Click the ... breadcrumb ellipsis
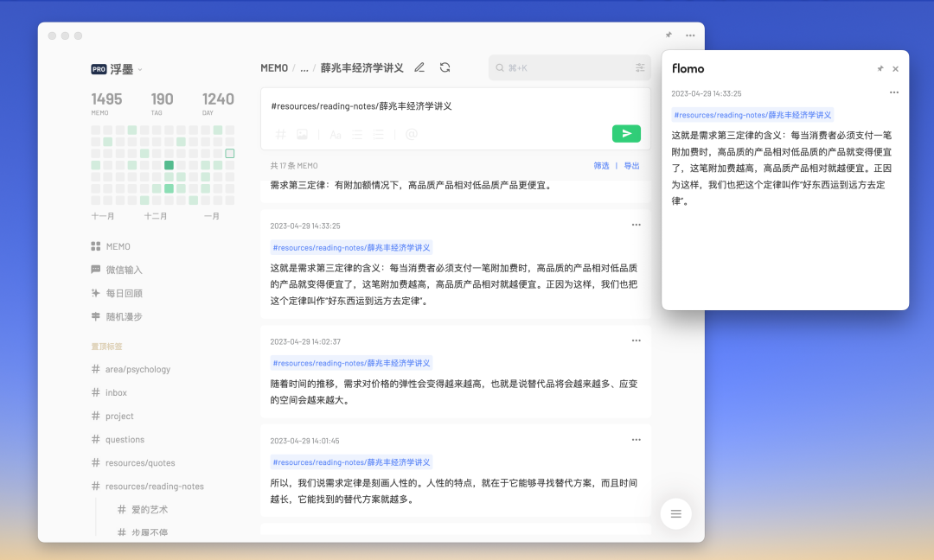The image size is (934, 560). 304,68
